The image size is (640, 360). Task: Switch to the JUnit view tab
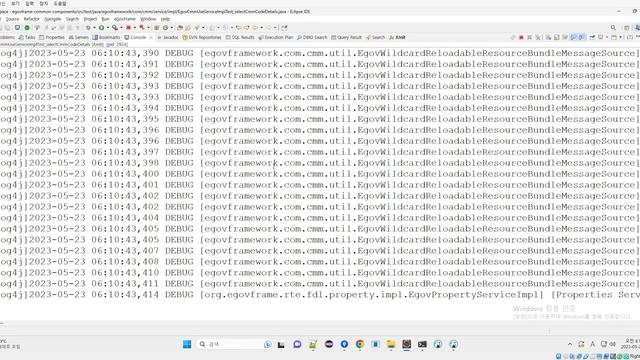(397, 37)
